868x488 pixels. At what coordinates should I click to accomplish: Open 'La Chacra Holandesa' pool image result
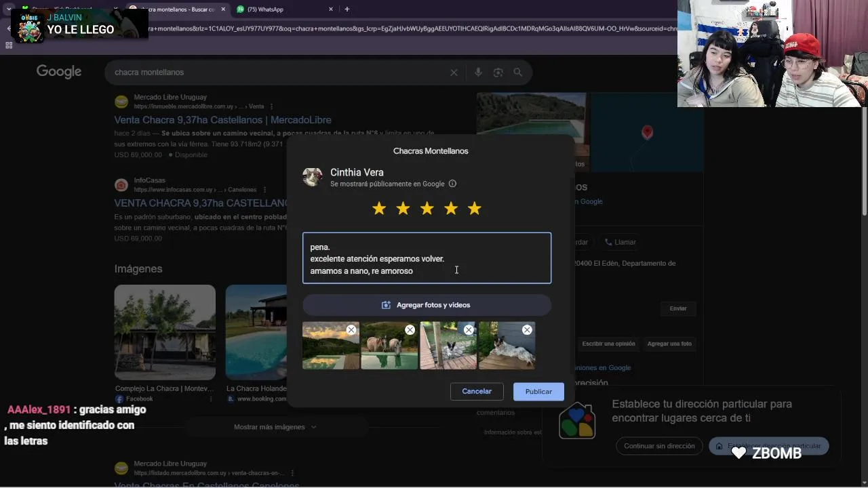click(256, 332)
